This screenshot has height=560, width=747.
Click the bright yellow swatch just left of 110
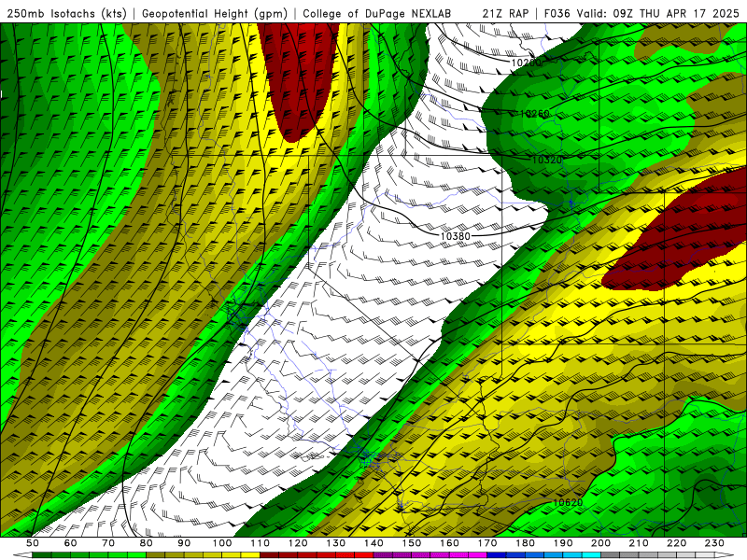(250, 555)
